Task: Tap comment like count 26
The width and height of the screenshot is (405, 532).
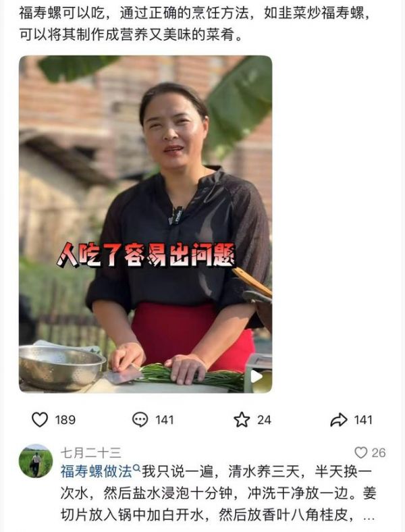Action: [x=379, y=452]
